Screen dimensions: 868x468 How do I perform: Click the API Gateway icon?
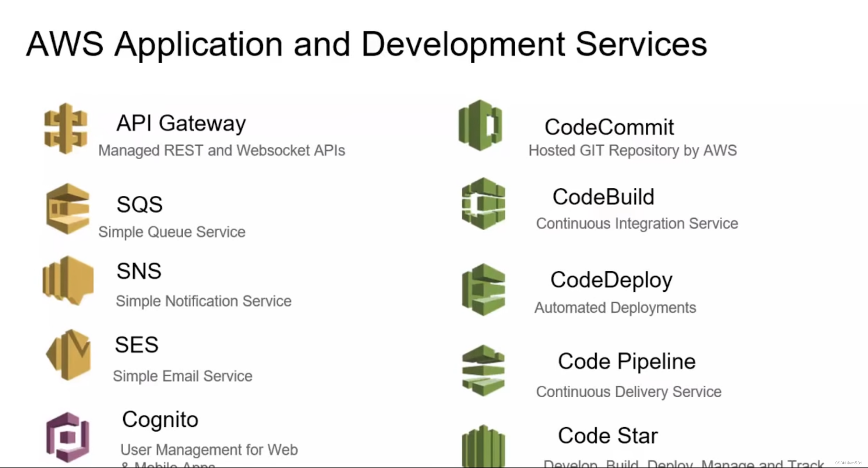point(66,128)
